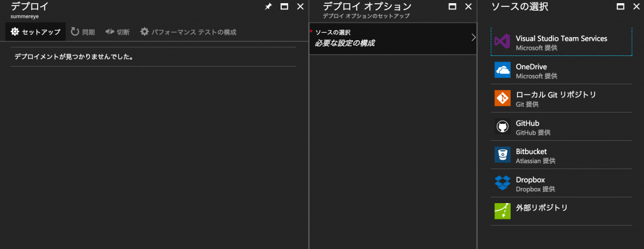Pin the デプロイ blade with pin icon
The image size is (644, 249).
pos(268,6)
